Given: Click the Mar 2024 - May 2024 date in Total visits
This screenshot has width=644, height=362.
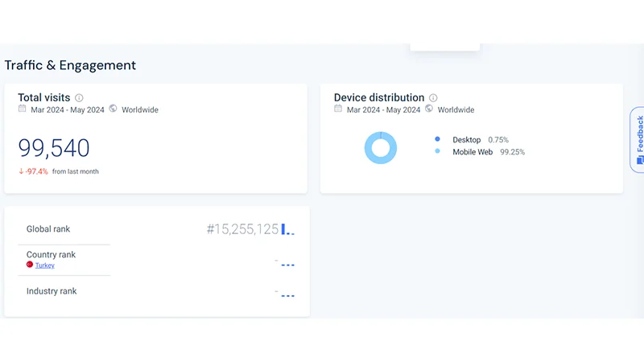Looking at the screenshot, I should (68, 110).
